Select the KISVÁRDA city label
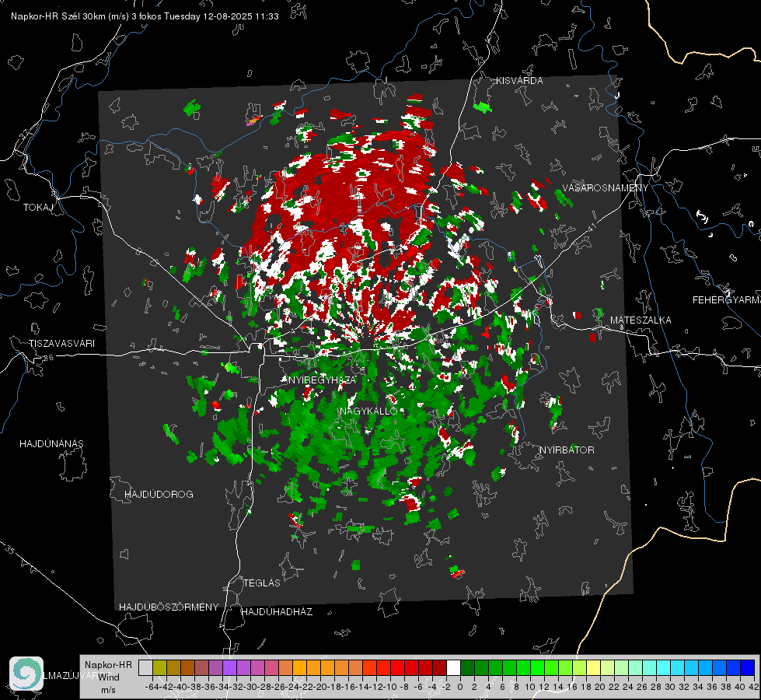The width and height of the screenshot is (761, 700). (x=519, y=81)
